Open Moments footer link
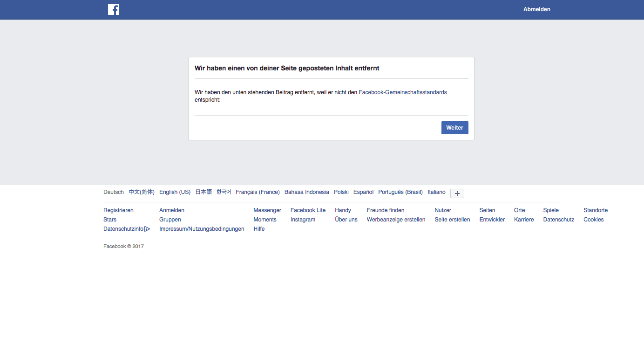Screen dimensions: 644x352 [265, 220]
